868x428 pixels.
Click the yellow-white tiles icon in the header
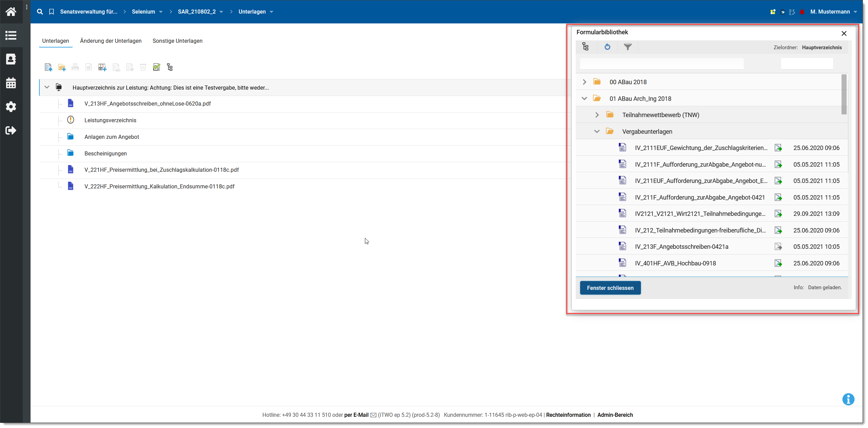tap(773, 12)
